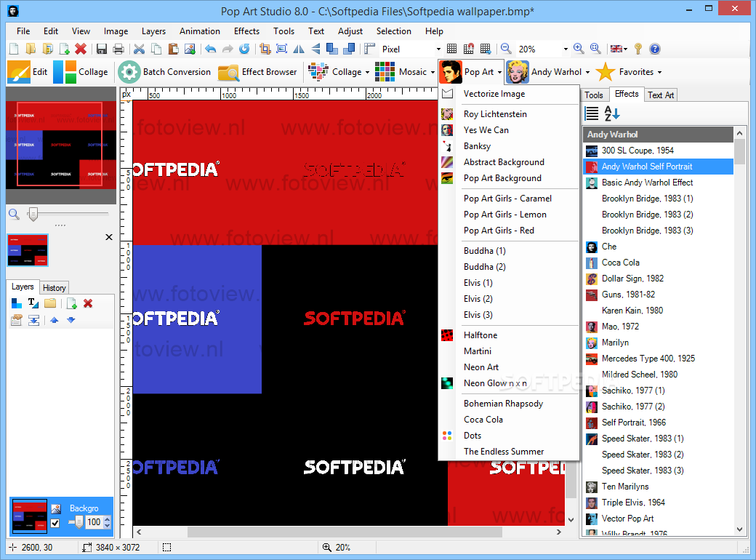
Task: Click the golden key registration icon
Action: 638,49
